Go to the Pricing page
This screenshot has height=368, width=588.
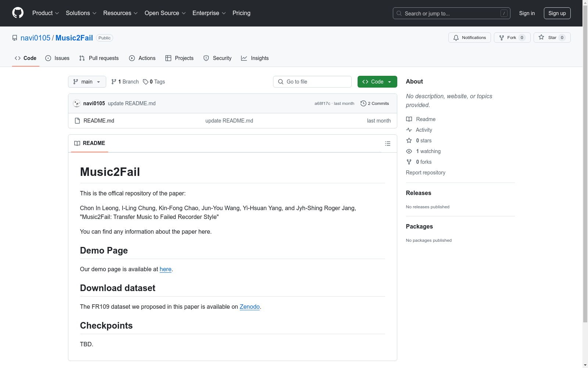pos(241,13)
